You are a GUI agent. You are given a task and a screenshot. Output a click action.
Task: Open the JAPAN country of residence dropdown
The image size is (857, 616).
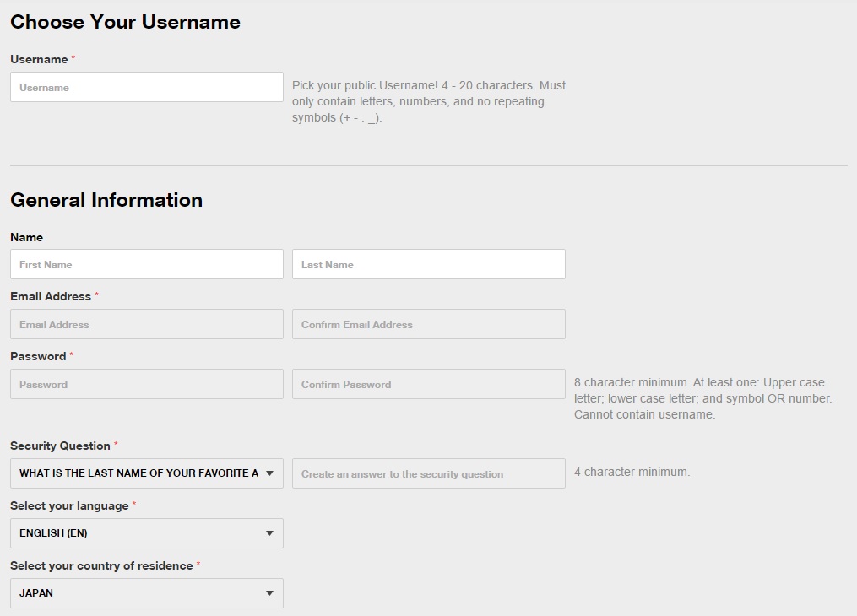click(146, 593)
